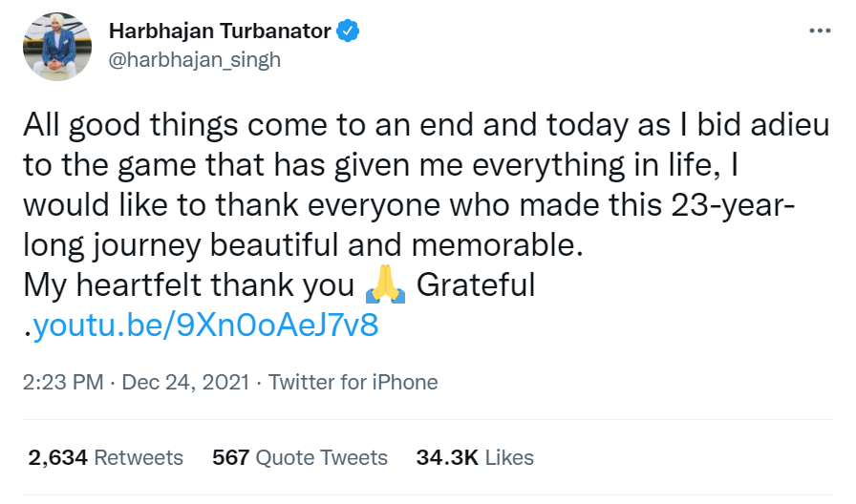Viewport: 856px width, 504px height.
Task: Click the 'My heartfelt thank you' text
Action: (x=189, y=284)
